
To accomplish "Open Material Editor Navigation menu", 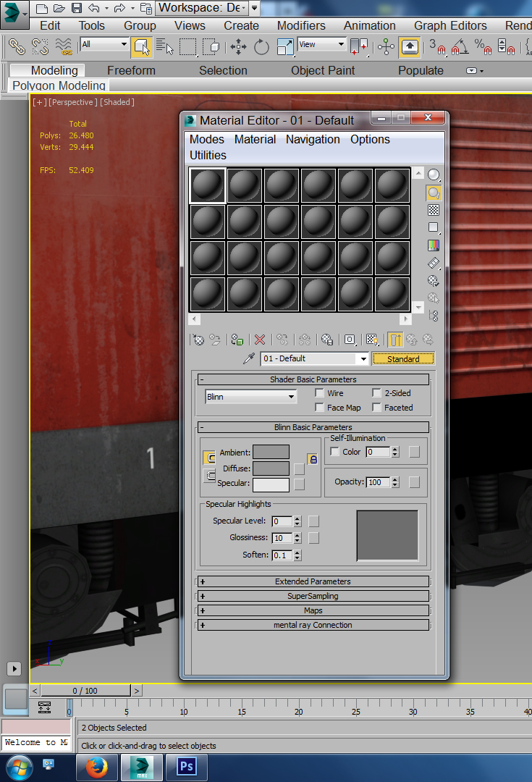I will 313,139.
